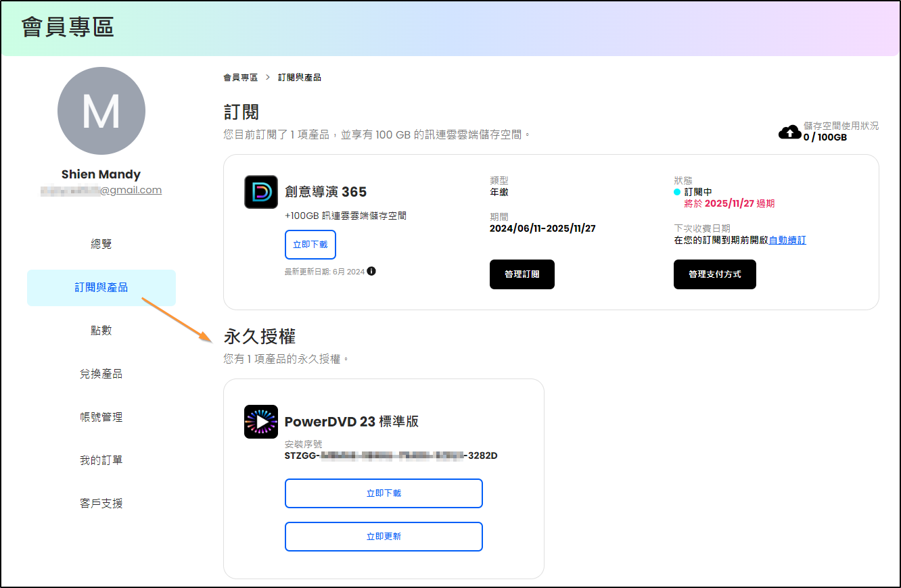Click the 會員專區 breadcrumb link

pos(241,78)
